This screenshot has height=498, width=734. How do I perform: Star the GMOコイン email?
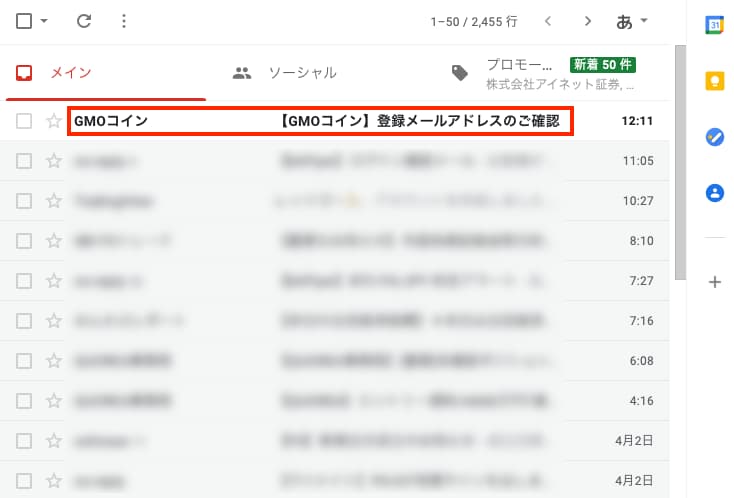(x=54, y=121)
